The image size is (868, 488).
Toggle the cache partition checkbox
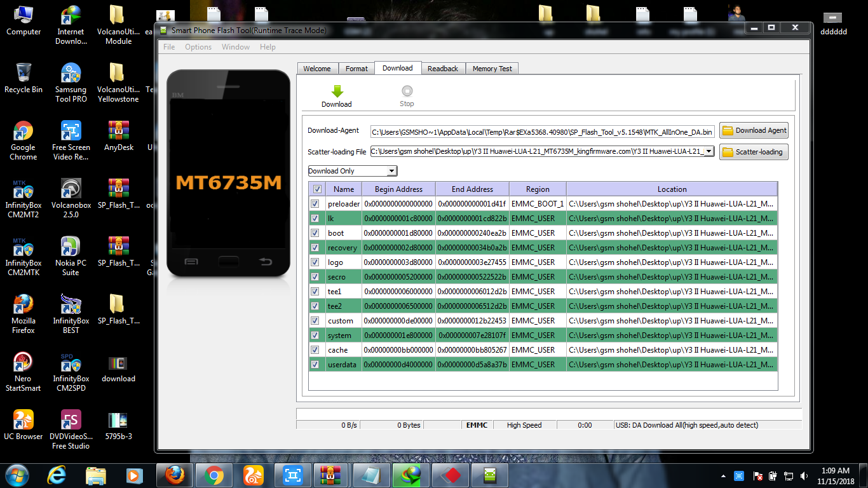[315, 350]
